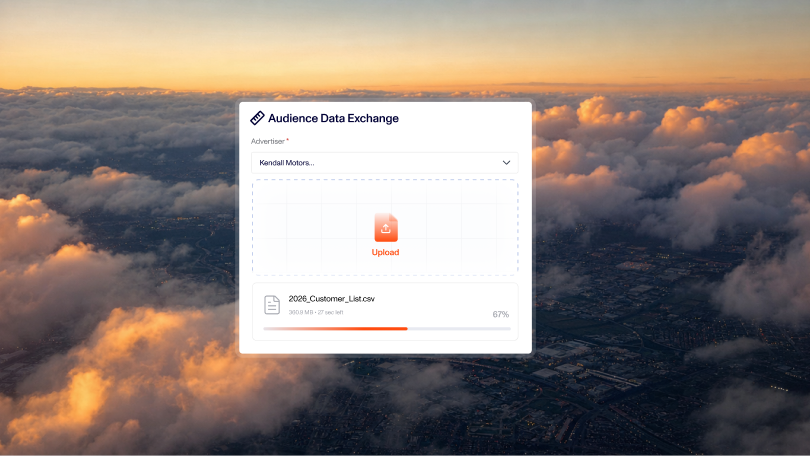810x456 pixels.
Task: Click the Upload label in the drop zone
Action: pyautogui.click(x=385, y=252)
